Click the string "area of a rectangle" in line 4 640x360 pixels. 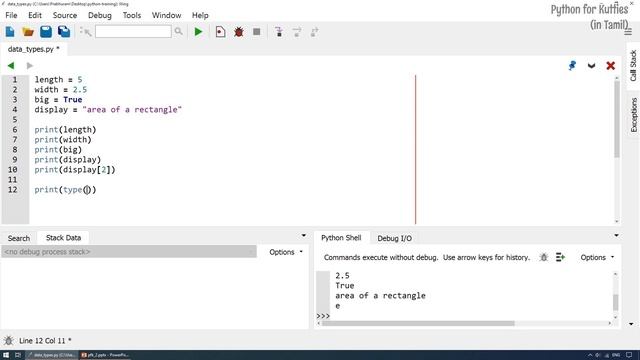click(132, 109)
